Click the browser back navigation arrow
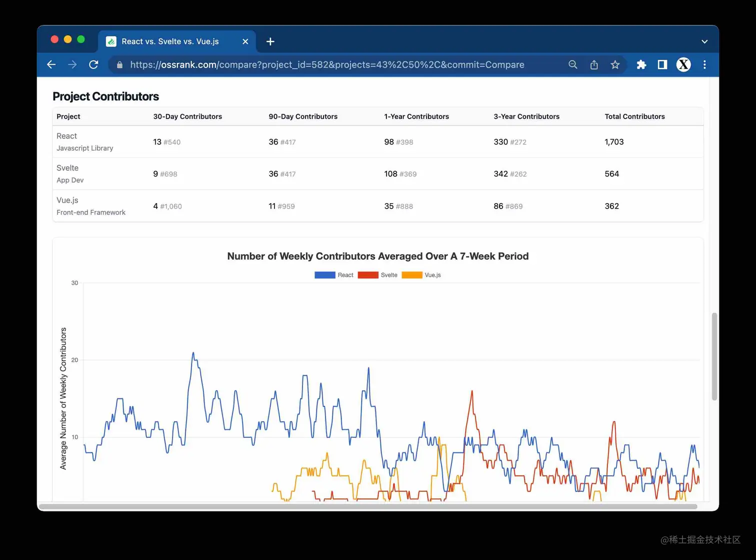 click(51, 65)
